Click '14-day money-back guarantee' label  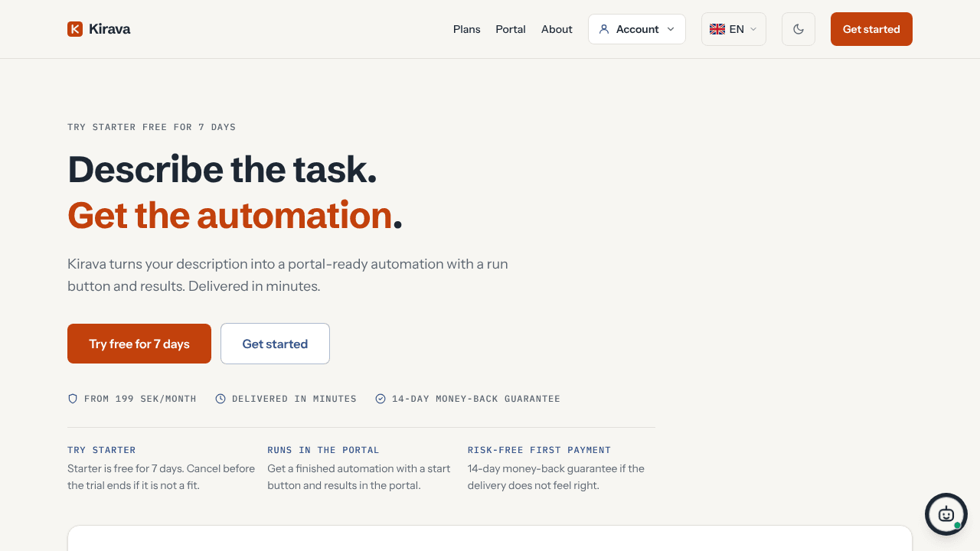coord(476,399)
